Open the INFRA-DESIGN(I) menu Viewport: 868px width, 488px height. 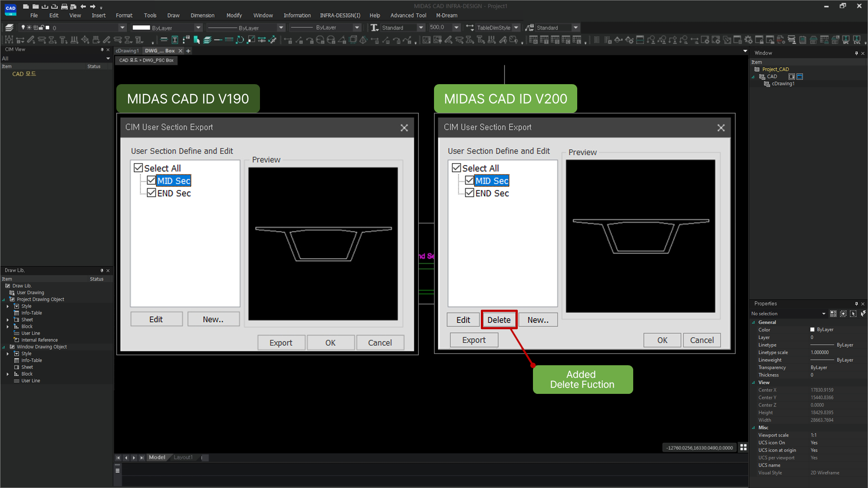[x=340, y=15]
